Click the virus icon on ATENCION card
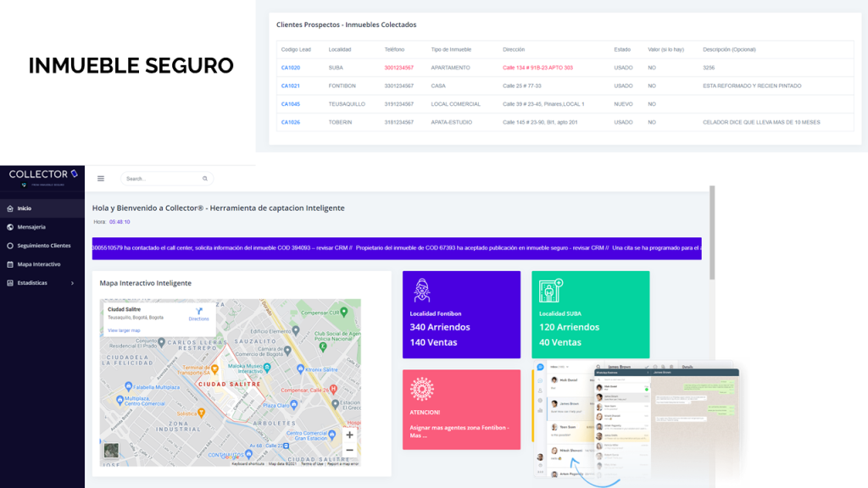The image size is (868, 488). pos(421,389)
